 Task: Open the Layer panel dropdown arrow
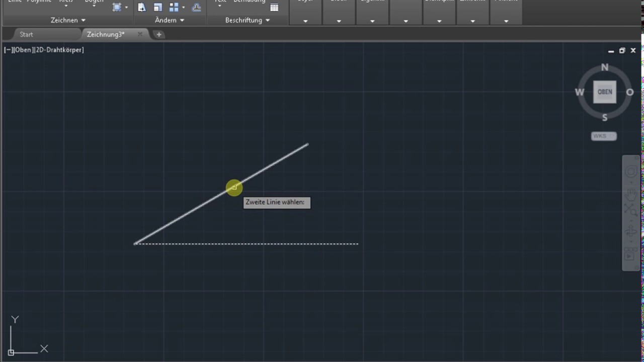point(305,21)
